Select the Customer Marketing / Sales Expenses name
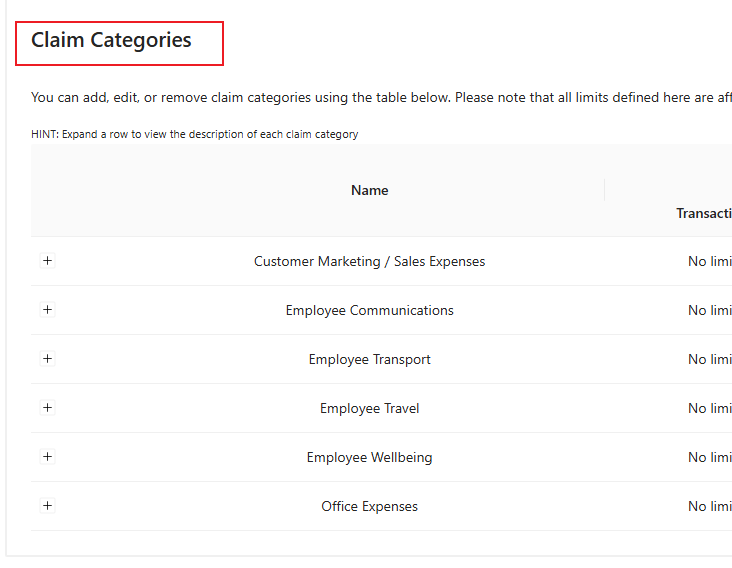 pos(369,261)
